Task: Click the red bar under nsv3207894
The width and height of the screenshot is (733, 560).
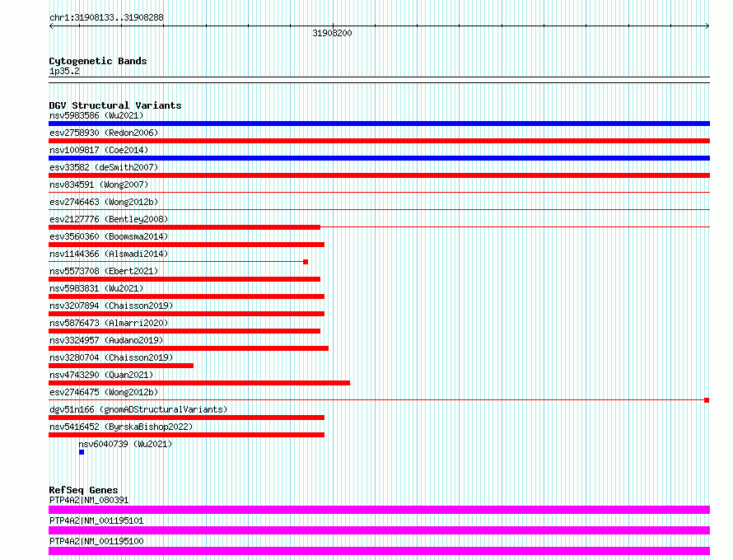Action: [186, 314]
